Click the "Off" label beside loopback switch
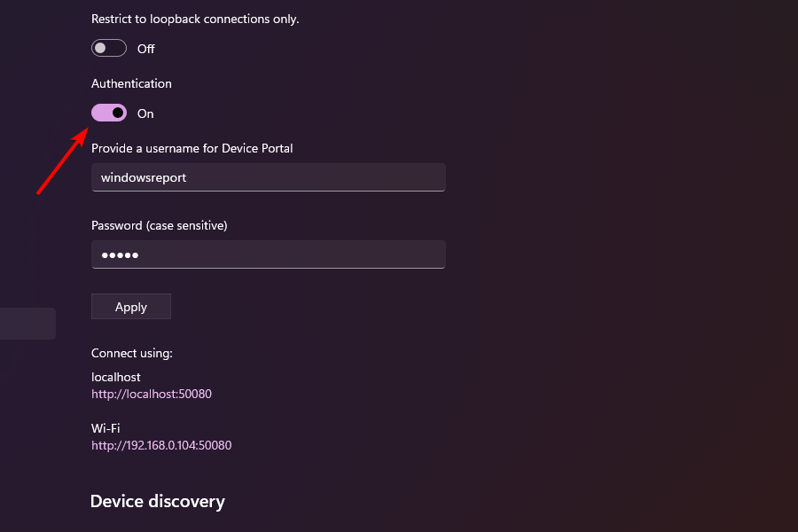This screenshot has width=798, height=532. [x=146, y=49]
